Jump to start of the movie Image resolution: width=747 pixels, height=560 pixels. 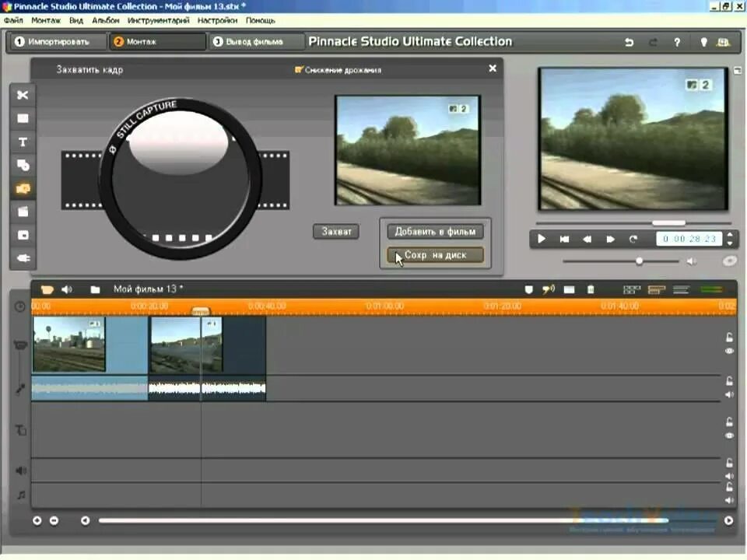coord(564,239)
